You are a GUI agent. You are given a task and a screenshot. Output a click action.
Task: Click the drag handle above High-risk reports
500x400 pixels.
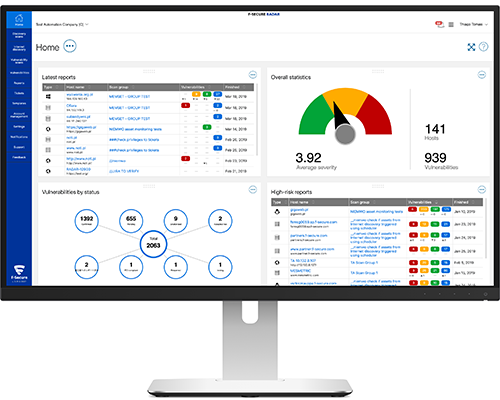378,186
